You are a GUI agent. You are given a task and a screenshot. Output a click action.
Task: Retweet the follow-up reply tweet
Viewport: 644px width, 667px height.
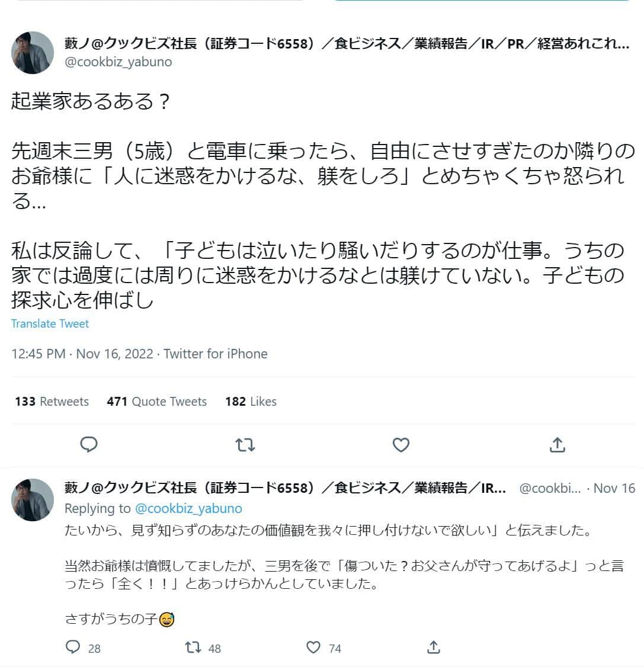pyautogui.click(x=194, y=647)
